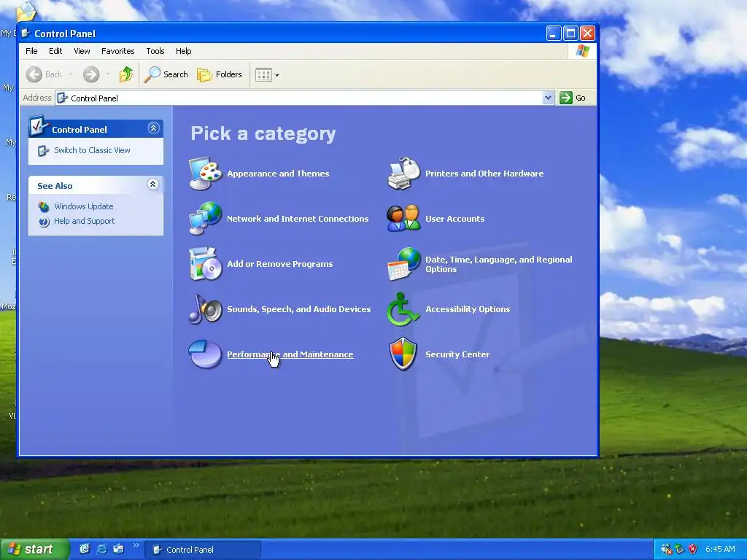747x560 pixels.
Task: Open the File menu
Action: click(31, 51)
